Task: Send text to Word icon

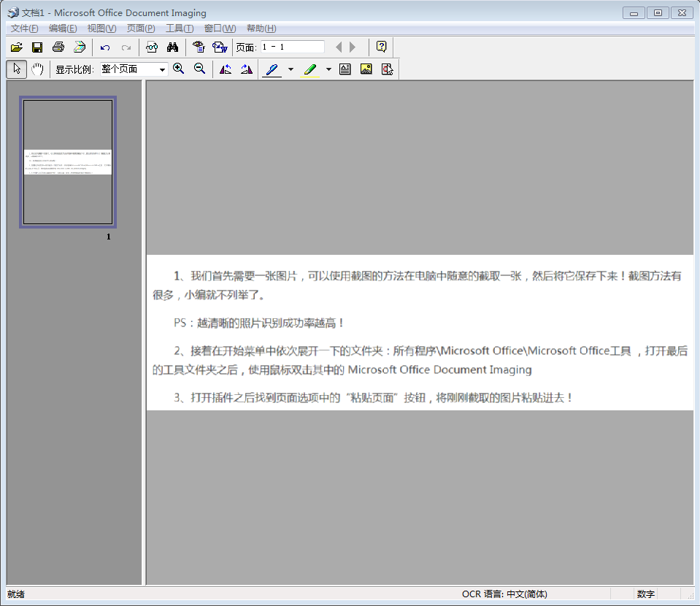Action: (220, 47)
